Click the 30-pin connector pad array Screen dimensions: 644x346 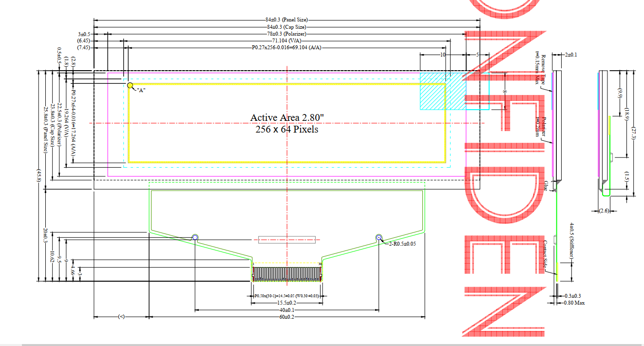(x=287, y=273)
